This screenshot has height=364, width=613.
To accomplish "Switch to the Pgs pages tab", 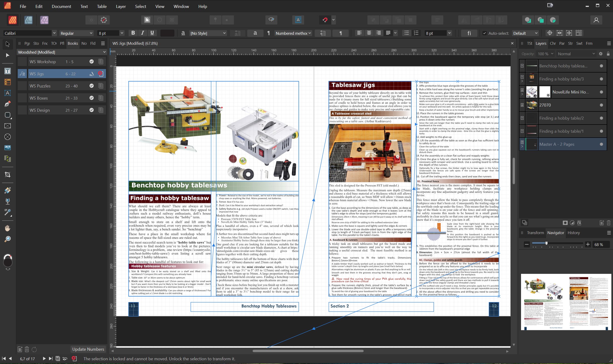I will [27, 43].
